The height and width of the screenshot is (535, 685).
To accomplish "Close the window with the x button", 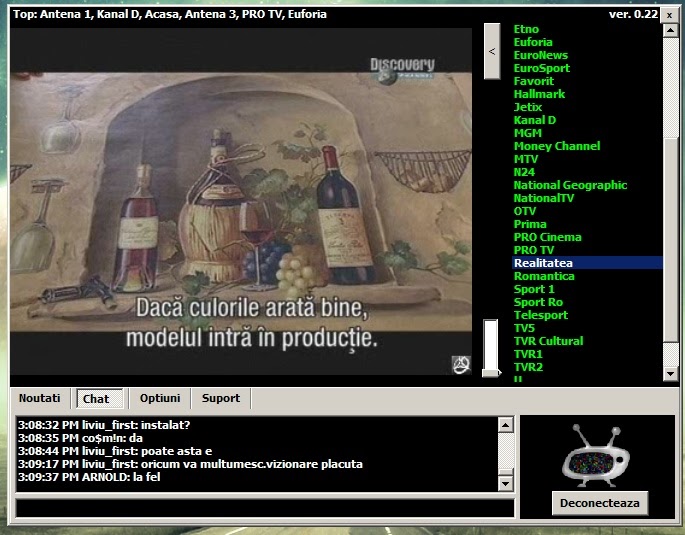I will (x=669, y=15).
